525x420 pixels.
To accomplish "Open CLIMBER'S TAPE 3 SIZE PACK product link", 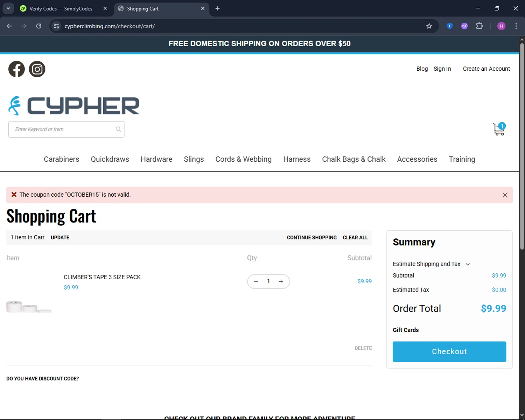I will pos(102,277).
